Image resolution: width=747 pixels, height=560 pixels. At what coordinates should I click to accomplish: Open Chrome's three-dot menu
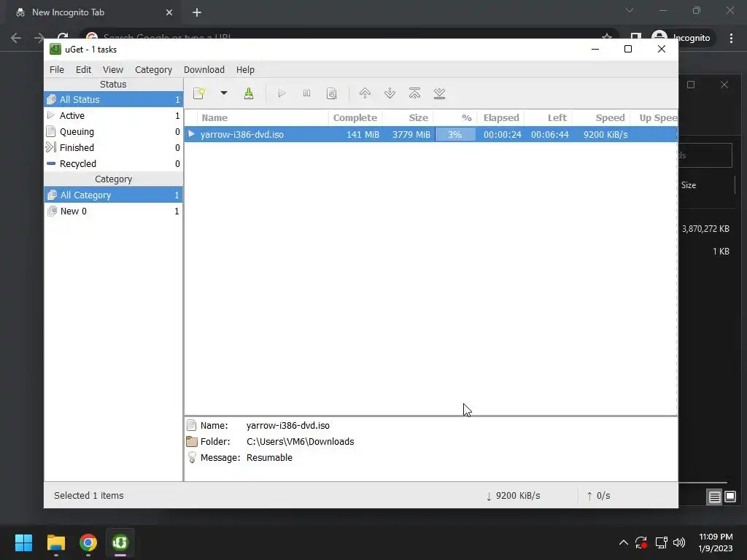click(731, 38)
